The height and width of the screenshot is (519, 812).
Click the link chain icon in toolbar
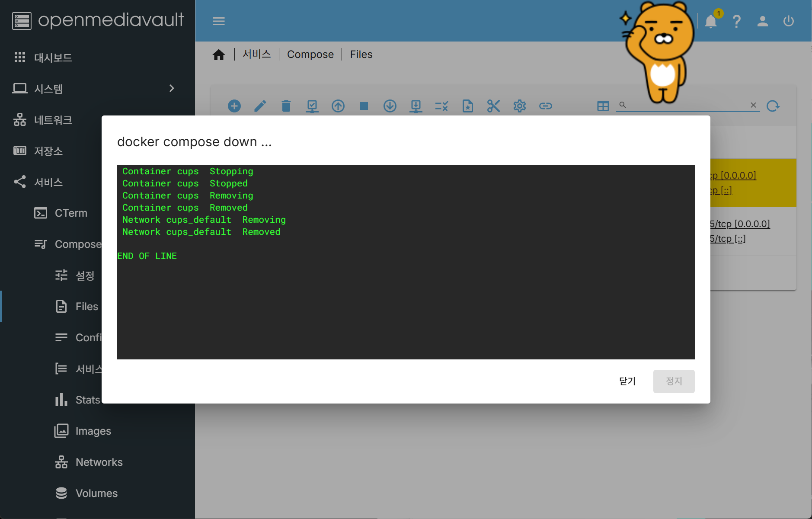[546, 106]
